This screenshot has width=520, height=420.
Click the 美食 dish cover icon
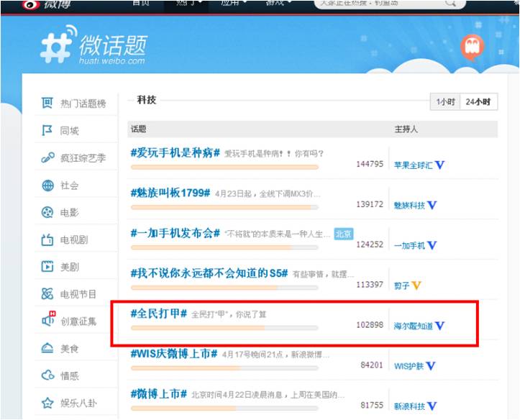47,348
